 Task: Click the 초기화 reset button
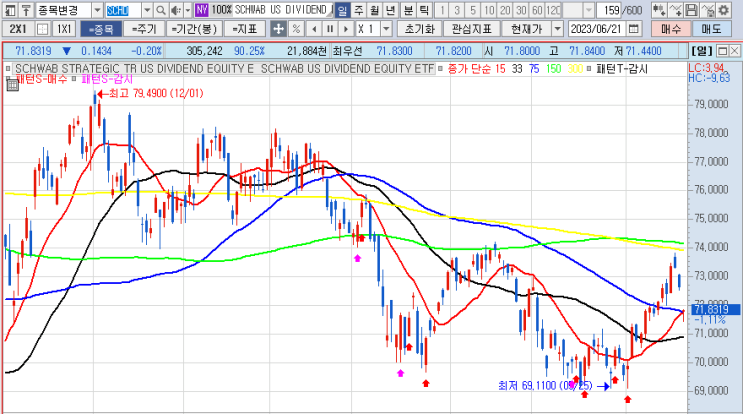pos(419,29)
